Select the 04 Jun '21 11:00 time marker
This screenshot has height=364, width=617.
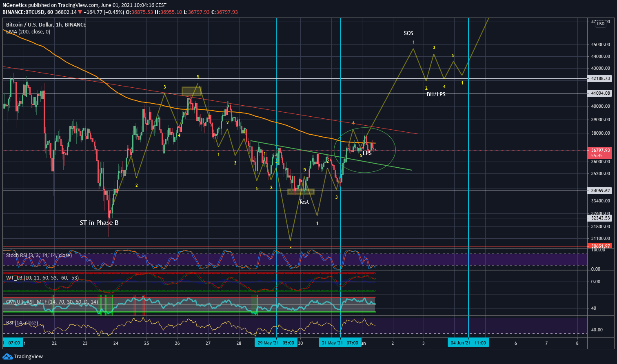pyautogui.click(x=468, y=343)
